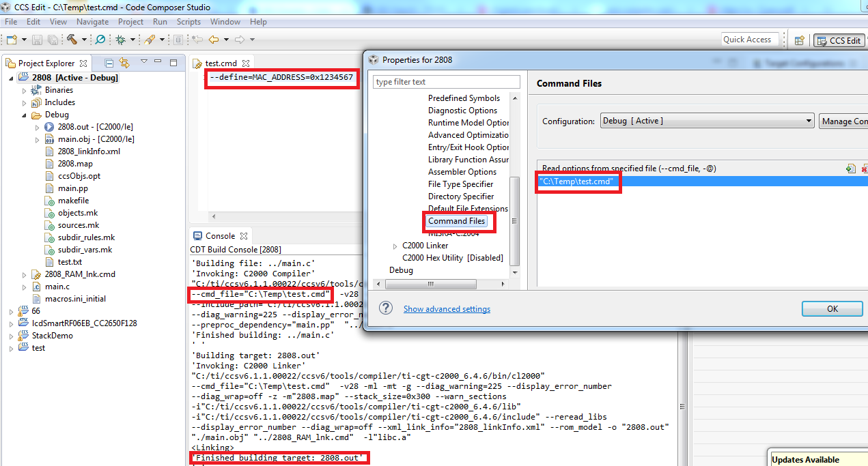Open the Project Explorer view menu triangle
The width and height of the screenshot is (868, 466).
point(144,62)
